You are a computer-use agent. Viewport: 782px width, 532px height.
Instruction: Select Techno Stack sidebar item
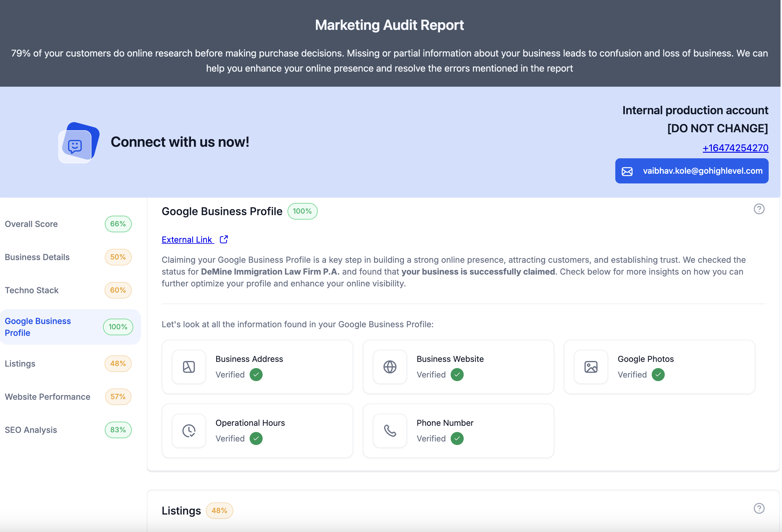(32, 290)
